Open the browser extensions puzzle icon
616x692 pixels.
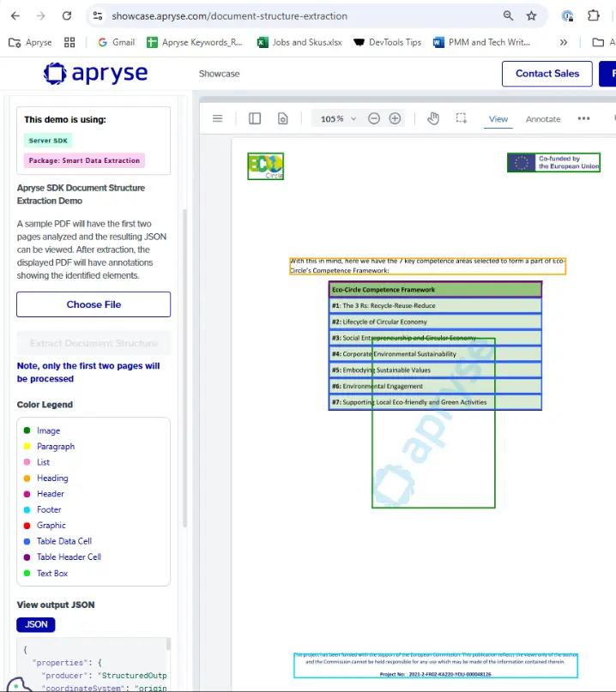point(594,16)
